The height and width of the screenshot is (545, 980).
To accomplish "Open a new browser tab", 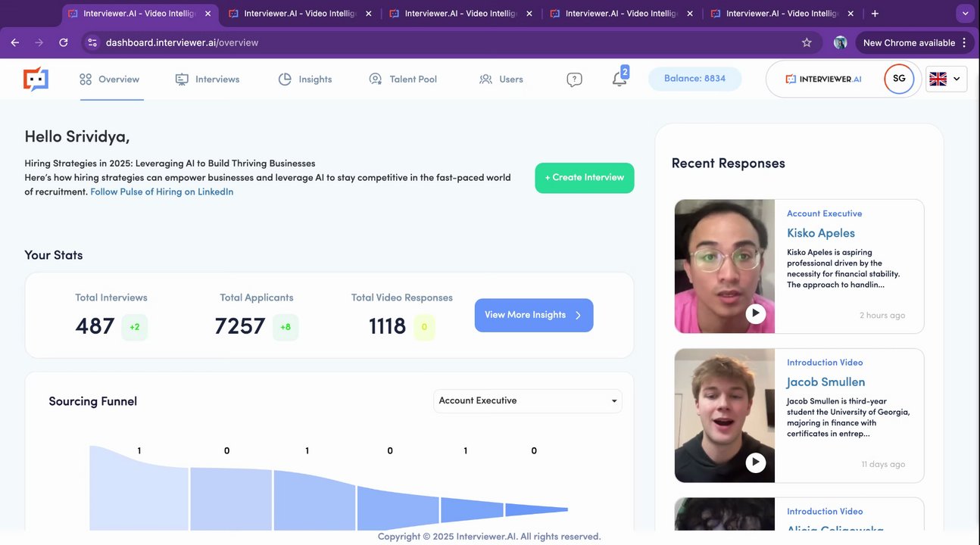I will coord(875,14).
